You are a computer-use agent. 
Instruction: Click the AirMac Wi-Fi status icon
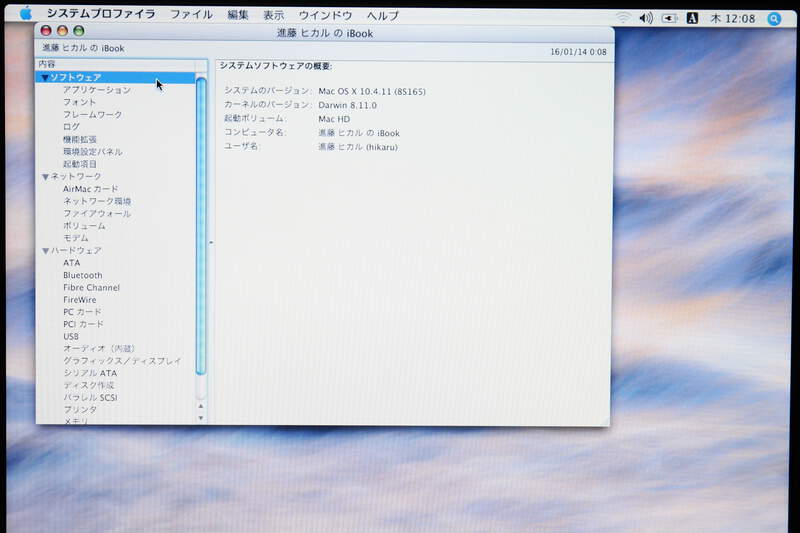pos(622,18)
